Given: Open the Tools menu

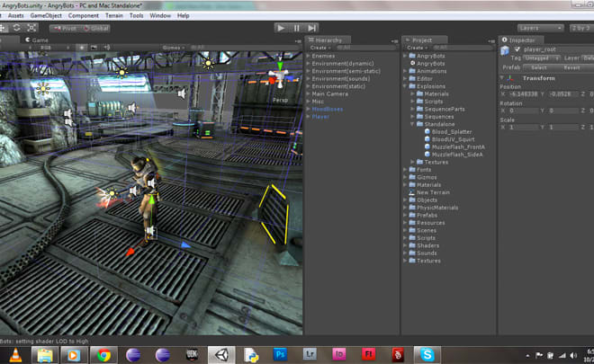Looking at the screenshot, I should pyautogui.click(x=136, y=15).
